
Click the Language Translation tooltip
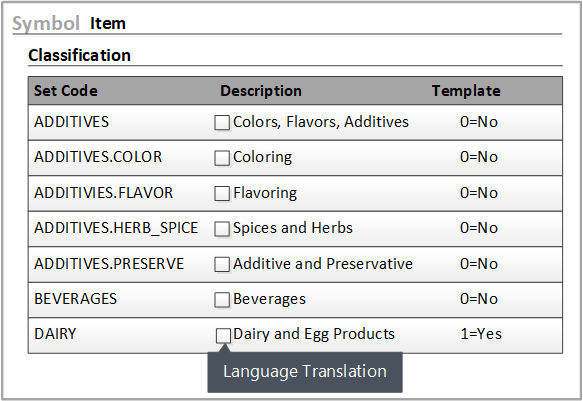point(305,372)
